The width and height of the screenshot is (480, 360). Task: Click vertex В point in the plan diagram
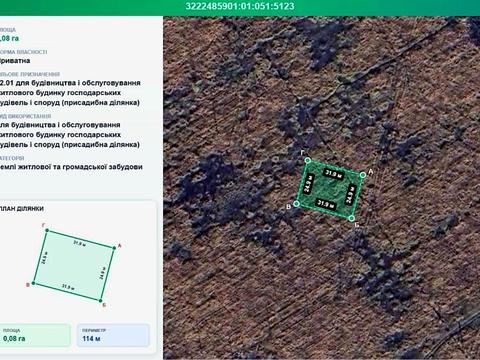(33, 283)
